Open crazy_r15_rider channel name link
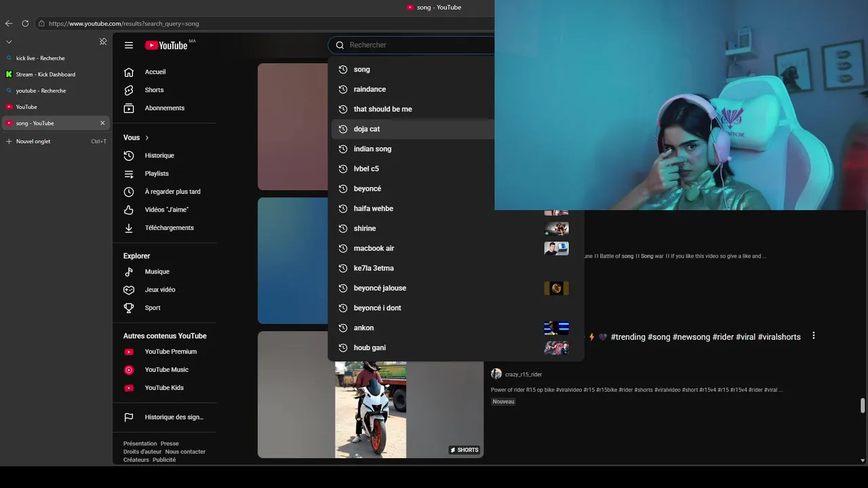This screenshot has height=488, width=868. 524,375
